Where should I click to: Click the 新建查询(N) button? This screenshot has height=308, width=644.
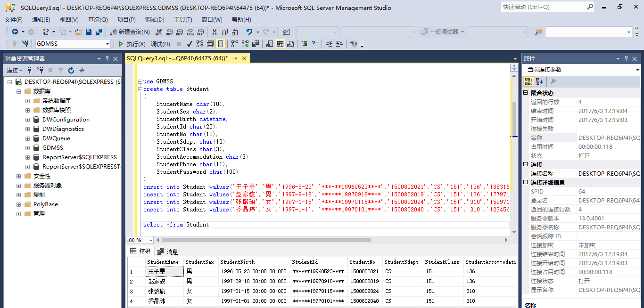coord(130,32)
